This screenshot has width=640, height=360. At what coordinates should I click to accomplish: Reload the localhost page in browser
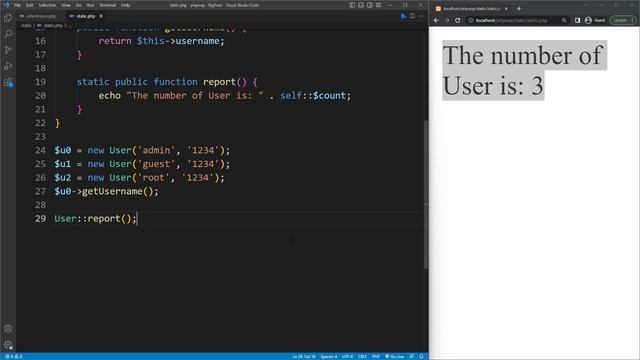pyautogui.click(x=458, y=20)
